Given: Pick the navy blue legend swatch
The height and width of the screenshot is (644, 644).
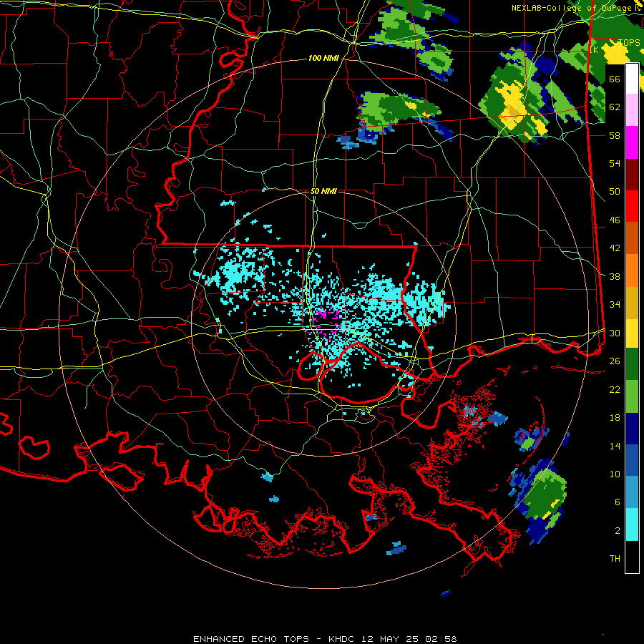Looking at the screenshot, I should point(632,429).
